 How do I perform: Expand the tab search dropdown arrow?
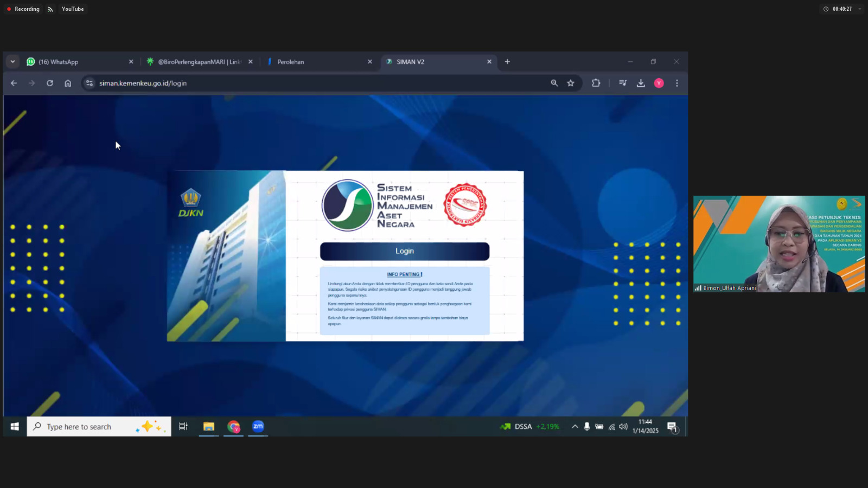pyautogui.click(x=12, y=62)
